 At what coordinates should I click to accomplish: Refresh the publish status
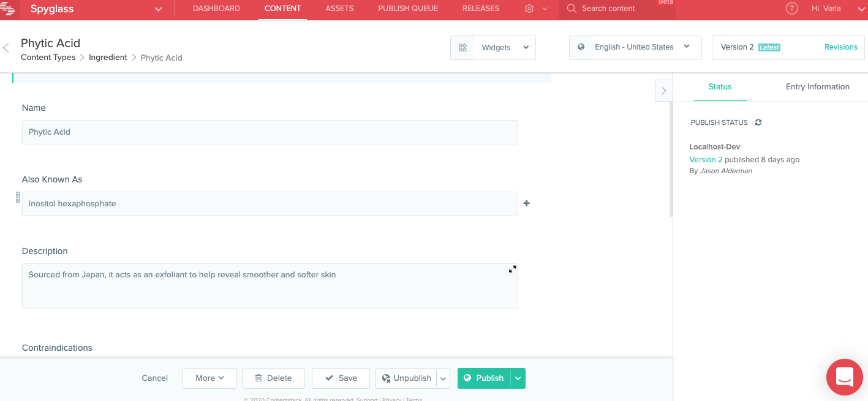pos(758,122)
